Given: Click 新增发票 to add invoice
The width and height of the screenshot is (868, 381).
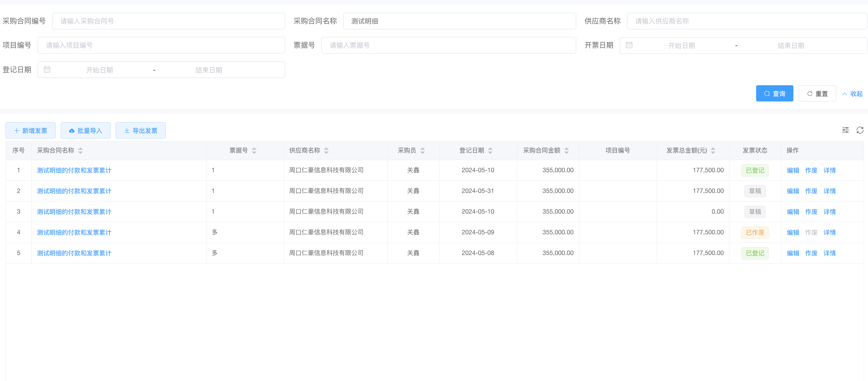Looking at the screenshot, I should pyautogui.click(x=30, y=130).
